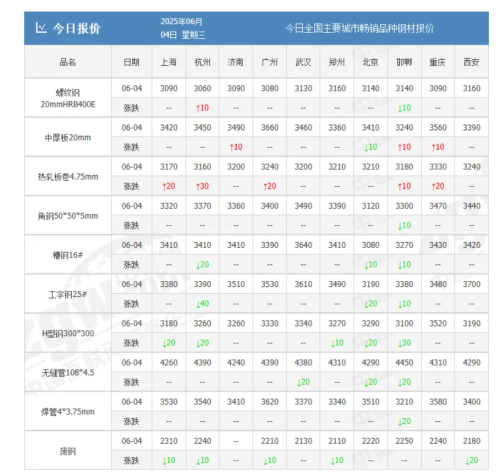The width and height of the screenshot is (500, 473).
Task: Click 热轧板卷 Guangzhou rise indicator ↑20
Action: pyautogui.click(x=269, y=186)
